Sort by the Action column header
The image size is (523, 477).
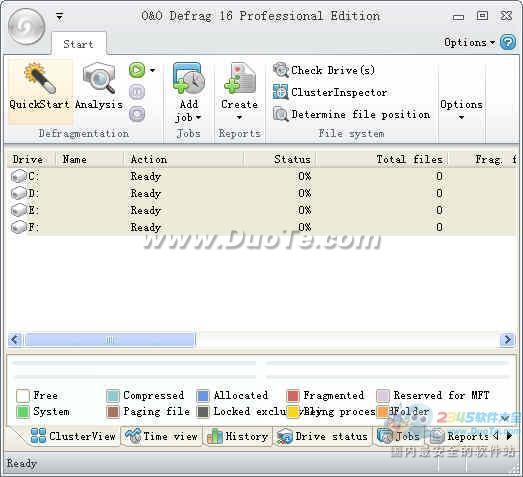[x=183, y=159]
